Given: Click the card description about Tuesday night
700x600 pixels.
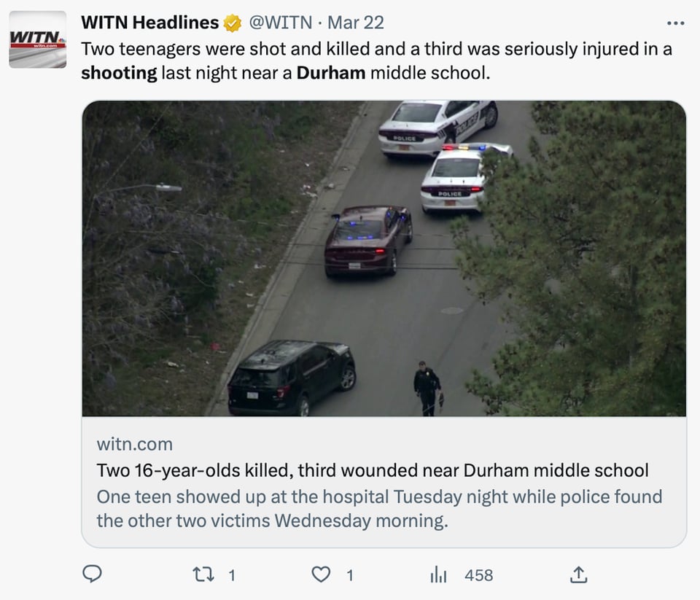Looking at the screenshot, I should [x=379, y=509].
